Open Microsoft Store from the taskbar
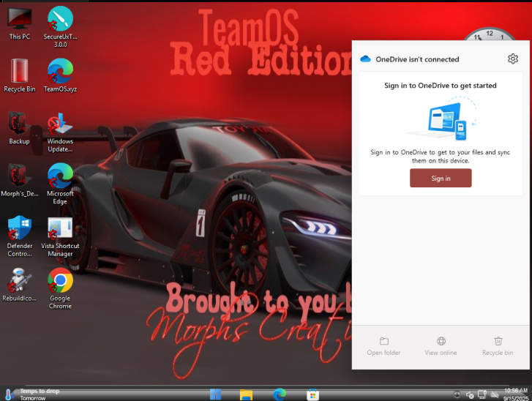Screen dimensions: 532x401 click(x=312, y=394)
